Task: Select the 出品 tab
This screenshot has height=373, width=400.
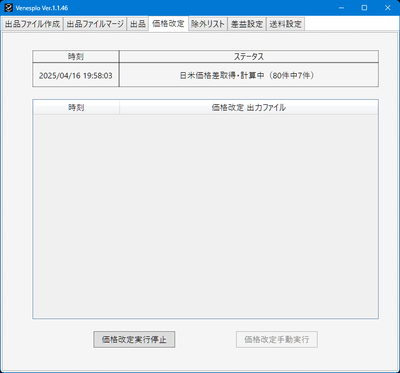Action: [x=138, y=24]
